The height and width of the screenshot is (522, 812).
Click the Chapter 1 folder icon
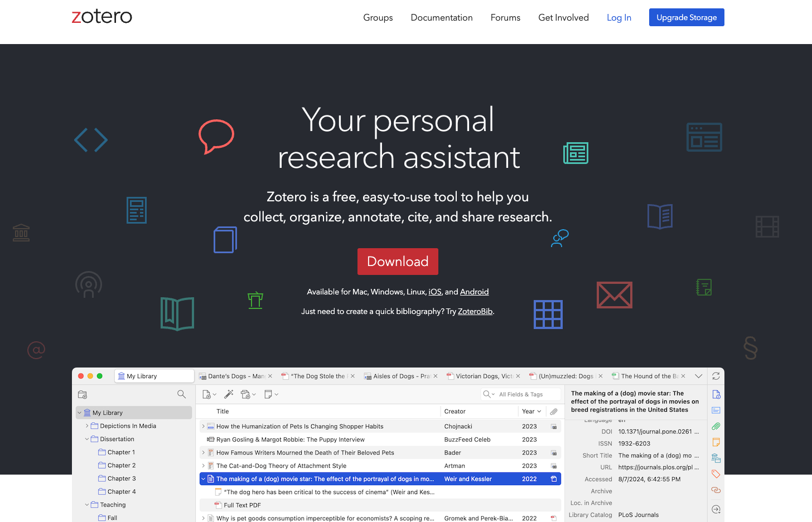pyautogui.click(x=102, y=452)
